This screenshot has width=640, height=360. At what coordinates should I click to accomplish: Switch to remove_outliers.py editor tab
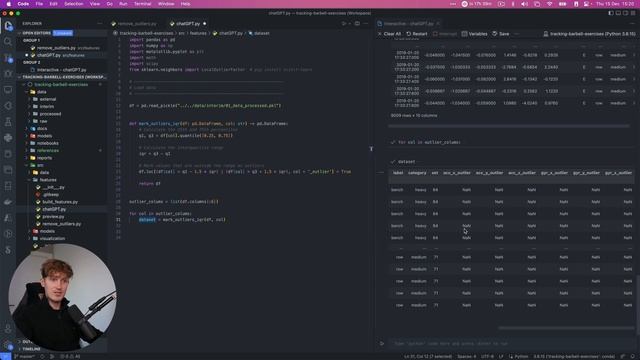(137, 24)
